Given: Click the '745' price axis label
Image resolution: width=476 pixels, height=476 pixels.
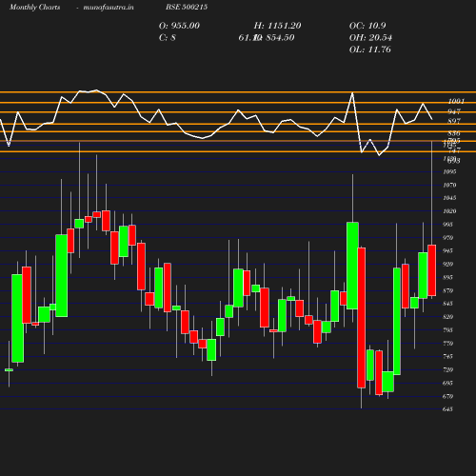Looking at the screenshot, I should point(447,357).
